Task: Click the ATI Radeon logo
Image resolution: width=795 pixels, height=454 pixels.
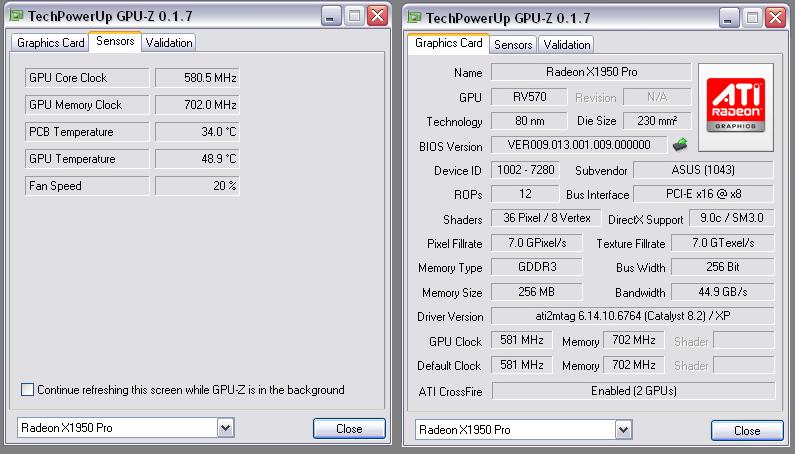Action: click(736, 107)
